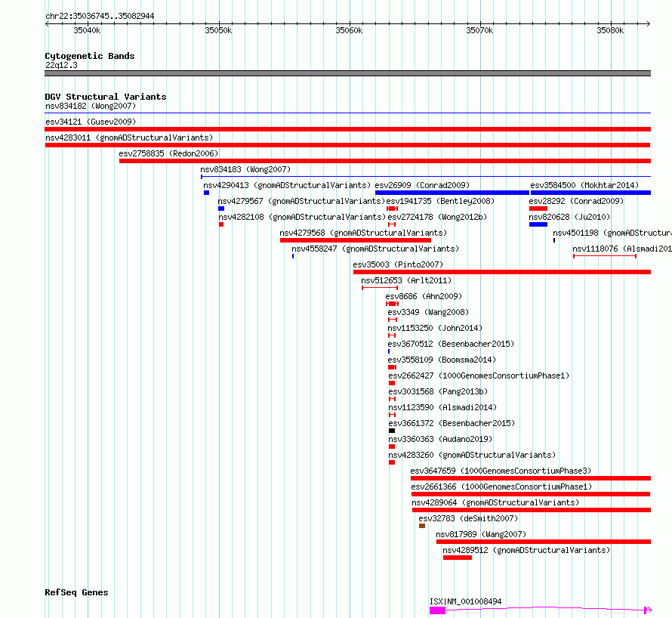This screenshot has width=672, height=618.
Task: Click the esv3031568 (Pang2013b) glyph
Action: click(x=392, y=399)
